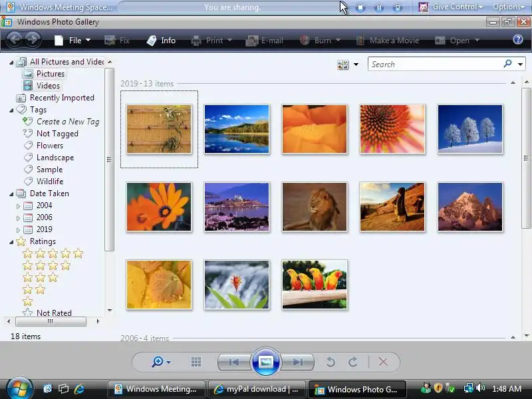Switch to myPal download taskbar button

257,389
